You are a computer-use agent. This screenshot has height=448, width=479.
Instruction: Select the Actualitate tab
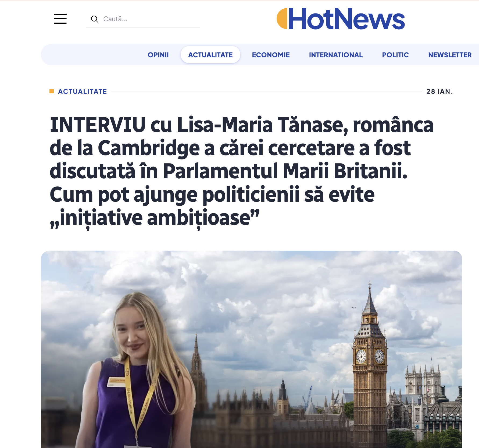(210, 55)
